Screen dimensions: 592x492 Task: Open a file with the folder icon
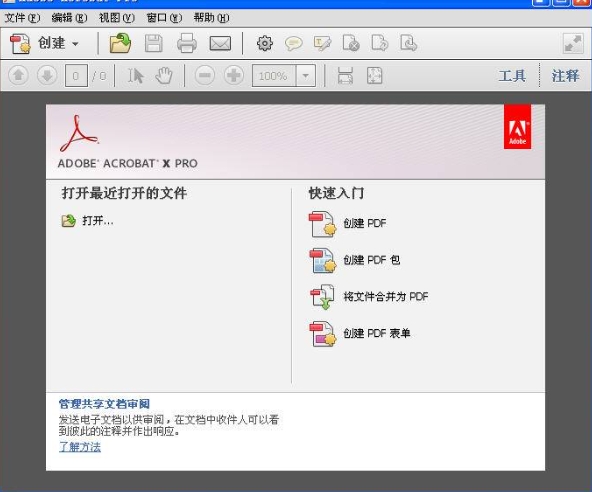(x=120, y=43)
